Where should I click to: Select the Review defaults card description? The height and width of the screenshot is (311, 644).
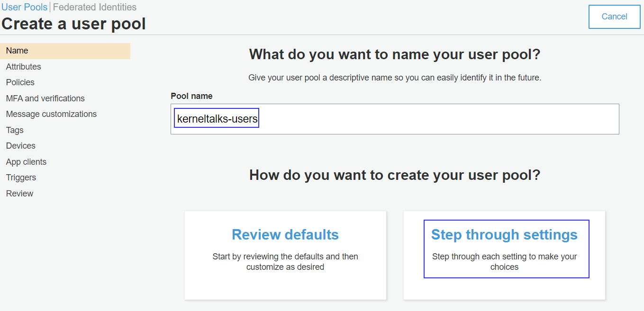[x=285, y=261]
